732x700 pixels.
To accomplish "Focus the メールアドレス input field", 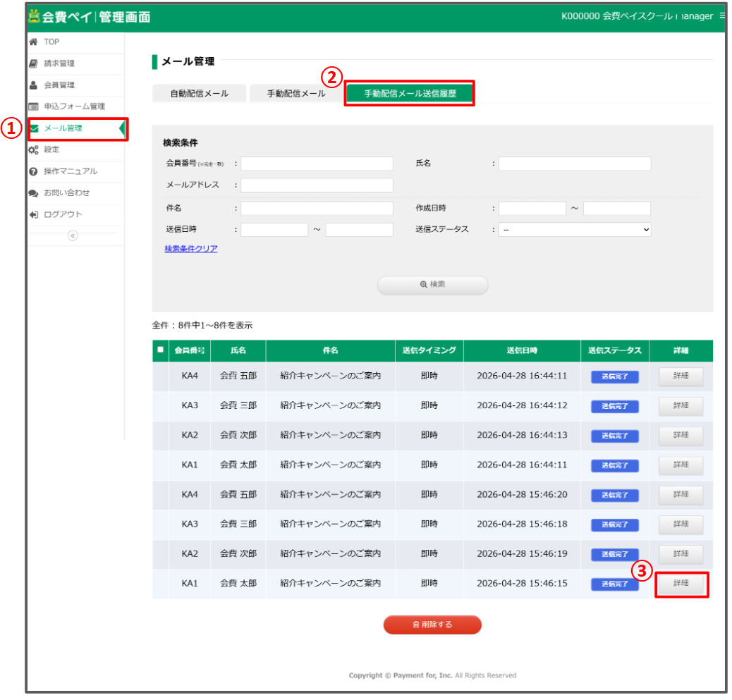I will (x=318, y=185).
